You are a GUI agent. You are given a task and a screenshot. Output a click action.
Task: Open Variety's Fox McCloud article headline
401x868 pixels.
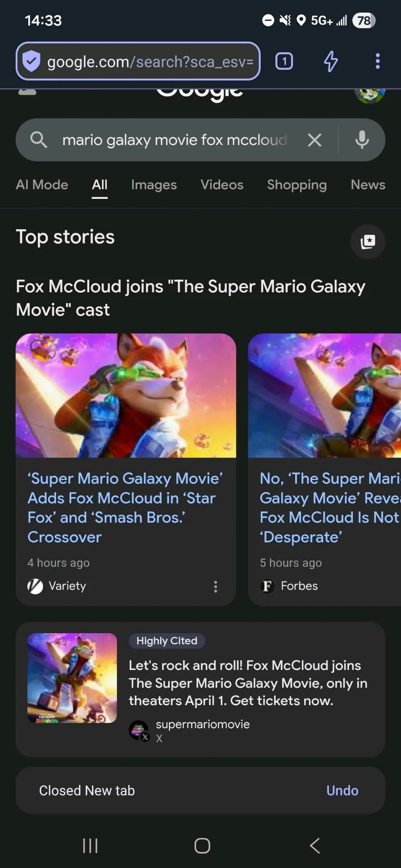pos(125,508)
